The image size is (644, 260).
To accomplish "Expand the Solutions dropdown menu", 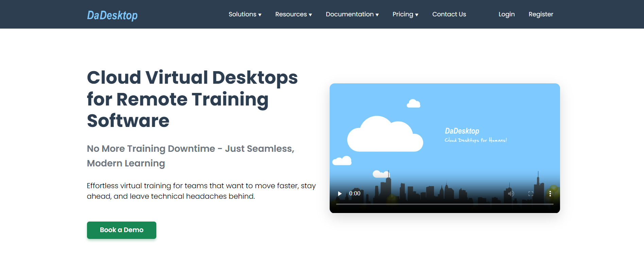I will pyautogui.click(x=245, y=14).
